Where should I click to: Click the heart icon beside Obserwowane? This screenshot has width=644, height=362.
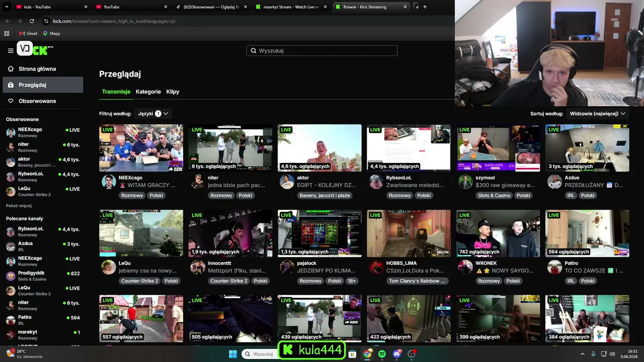[x=11, y=101]
